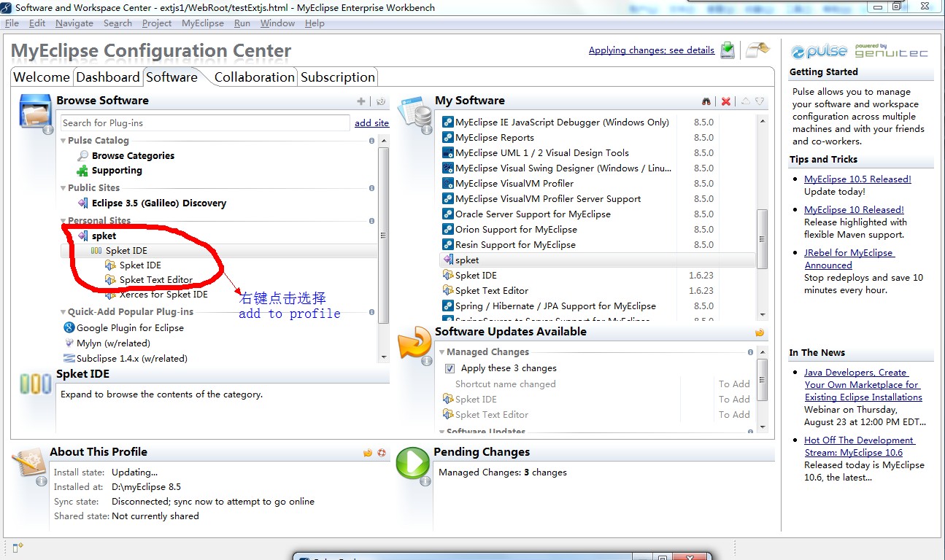The height and width of the screenshot is (560, 945).
Task: Open the MyEclipse menu
Action: tap(203, 23)
